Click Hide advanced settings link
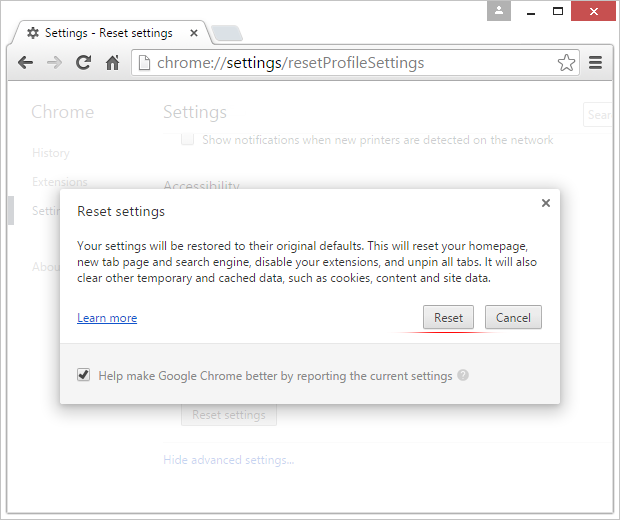 229,460
